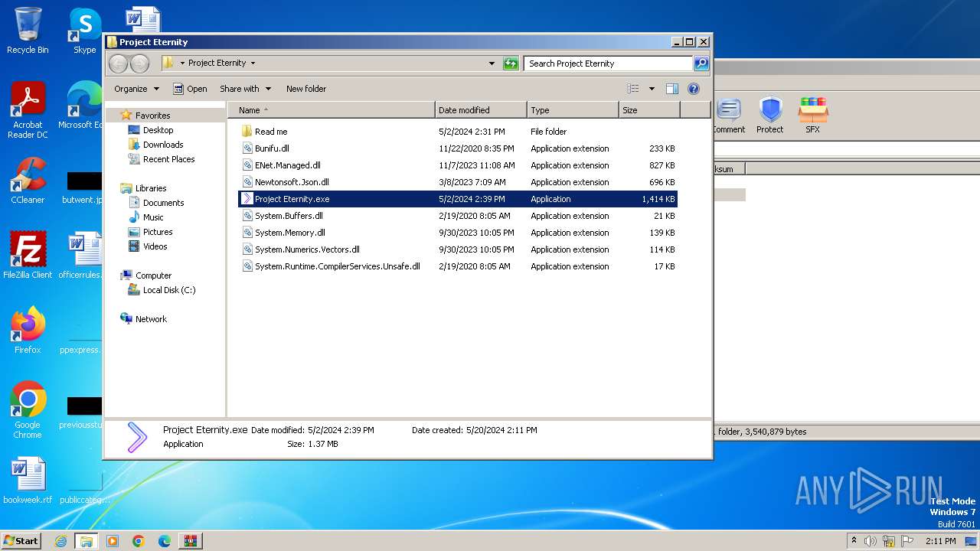The height and width of the screenshot is (551, 980).
Task: Open bookweek.rtf document on desktop
Action: tap(28, 481)
